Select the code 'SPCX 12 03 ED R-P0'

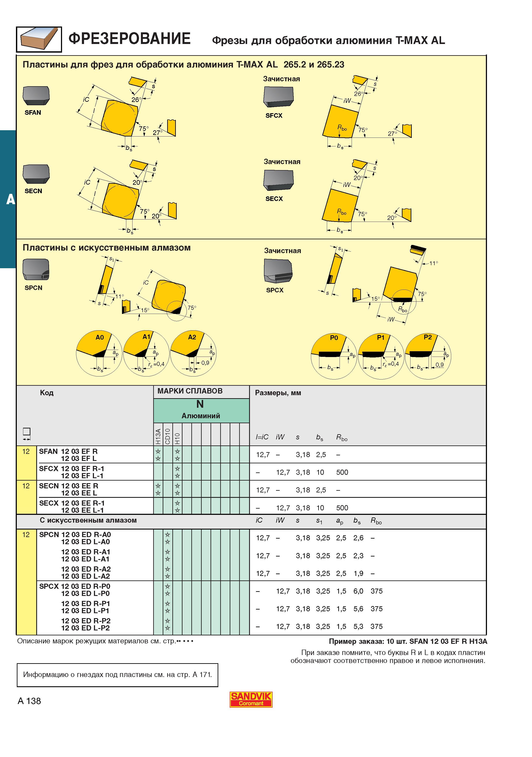pyautogui.click(x=75, y=586)
